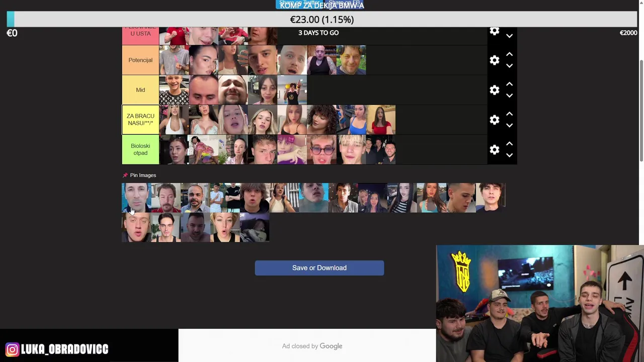This screenshot has height=362, width=644.
Task: Select ZA BRACU thumbnail with red dress
Action: [x=380, y=120]
